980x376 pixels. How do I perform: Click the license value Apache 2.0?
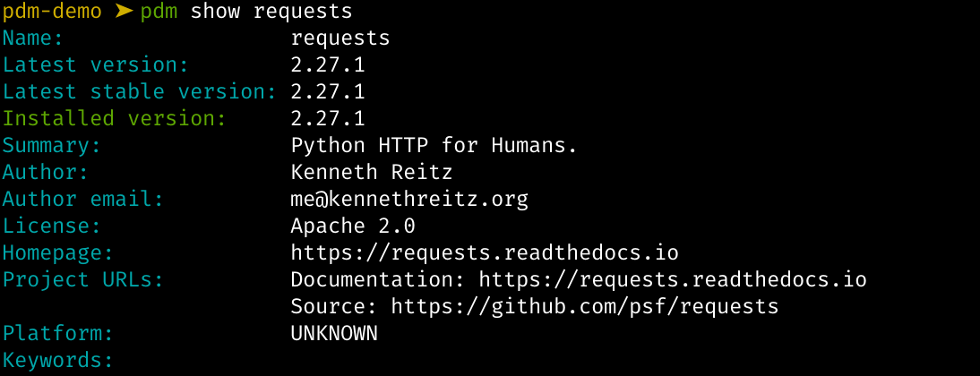tap(353, 226)
